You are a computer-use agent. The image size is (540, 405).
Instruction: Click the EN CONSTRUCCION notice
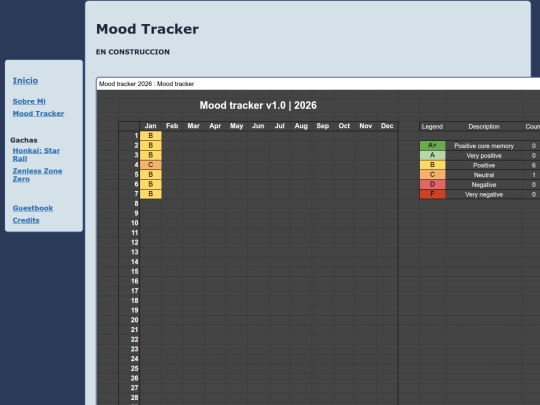point(133,52)
